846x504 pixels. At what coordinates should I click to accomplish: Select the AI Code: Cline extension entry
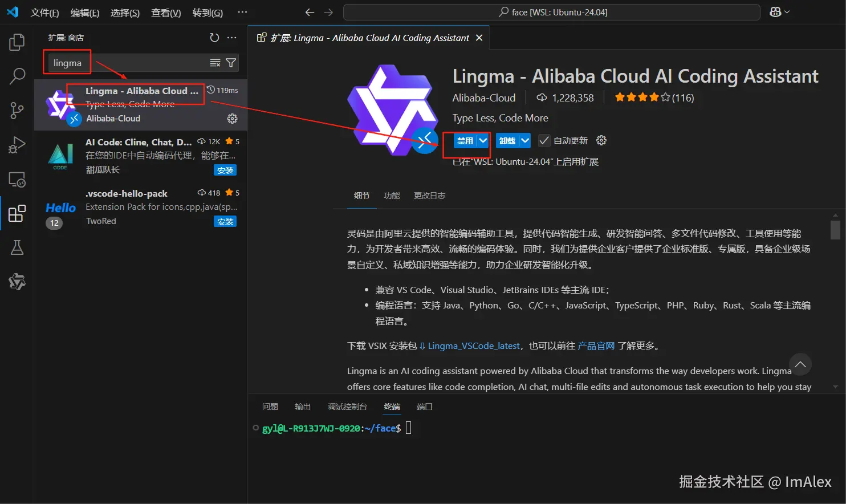[x=141, y=156]
